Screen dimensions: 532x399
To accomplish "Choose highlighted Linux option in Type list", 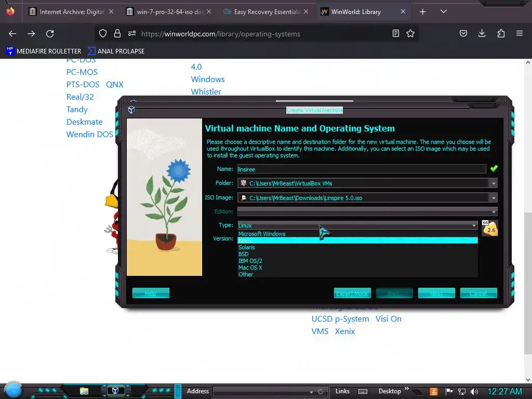I will [357, 241].
